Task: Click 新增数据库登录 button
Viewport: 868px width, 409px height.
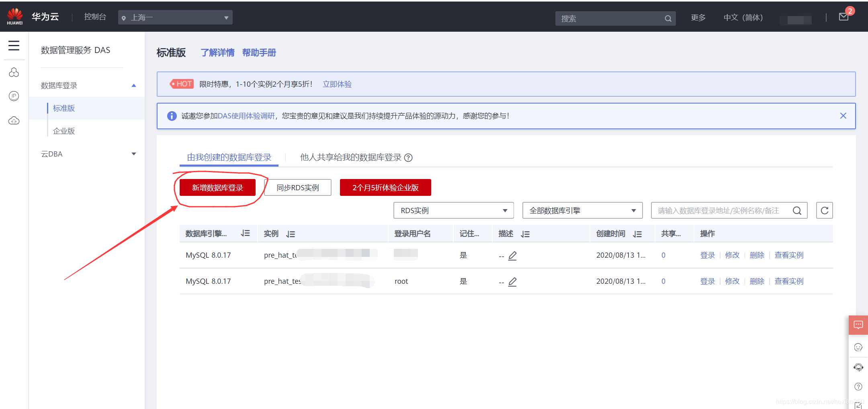Action: tap(217, 187)
